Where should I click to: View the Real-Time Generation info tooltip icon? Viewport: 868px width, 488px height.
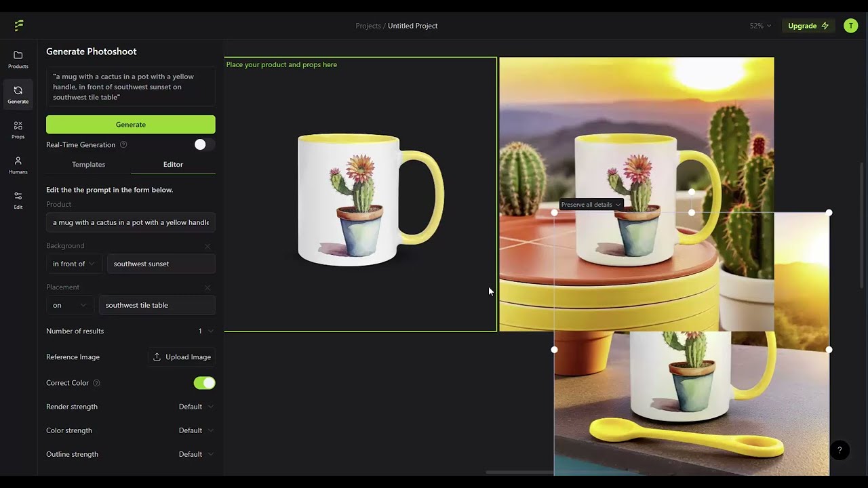(x=123, y=144)
